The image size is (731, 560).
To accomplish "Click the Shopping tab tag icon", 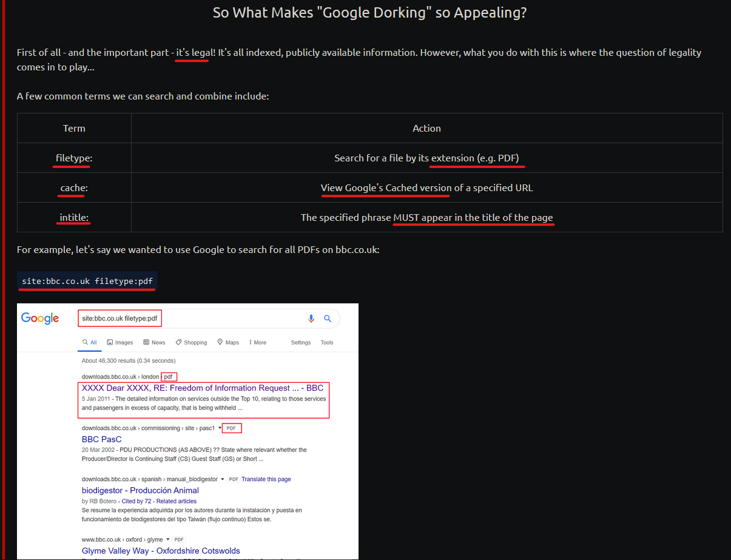I will tap(178, 342).
